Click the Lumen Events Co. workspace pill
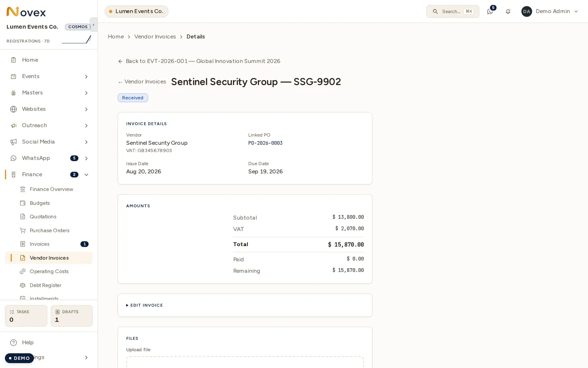This screenshot has width=588, height=368. point(136,11)
